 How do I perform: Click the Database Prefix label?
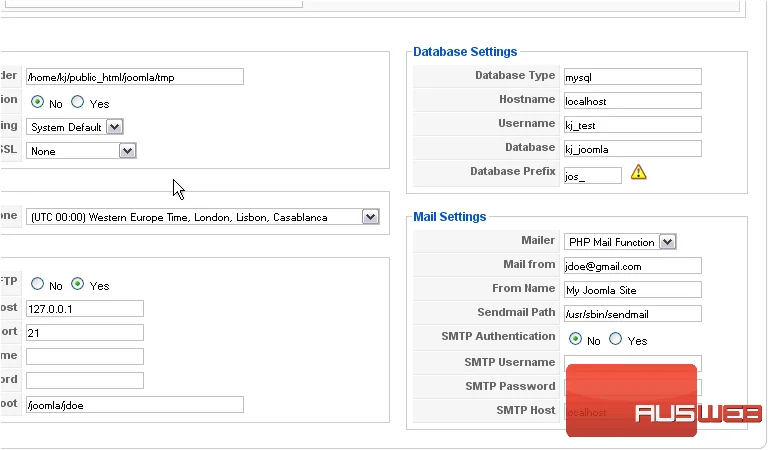point(513,171)
